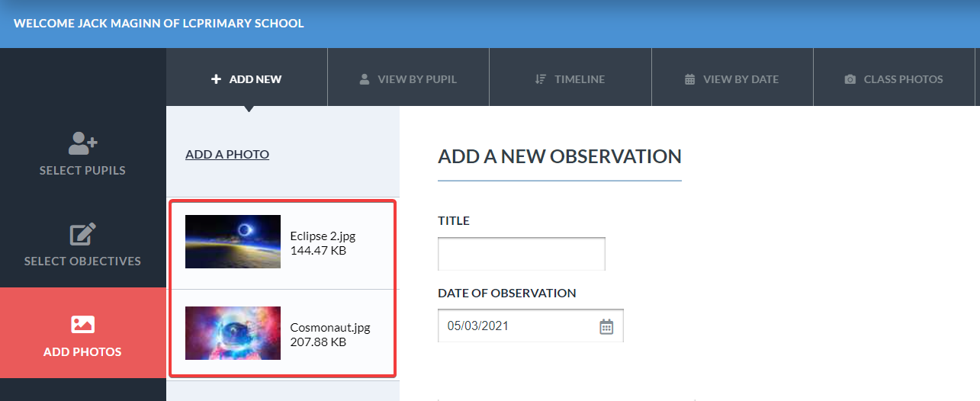Click the Date of Observation field

[x=531, y=326]
